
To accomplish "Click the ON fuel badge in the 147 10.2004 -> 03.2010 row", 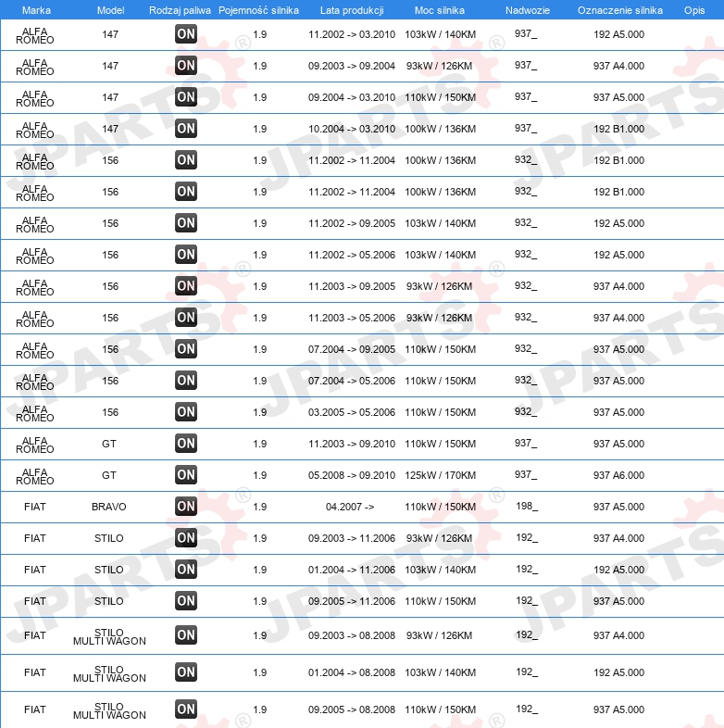I will (186, 129).
